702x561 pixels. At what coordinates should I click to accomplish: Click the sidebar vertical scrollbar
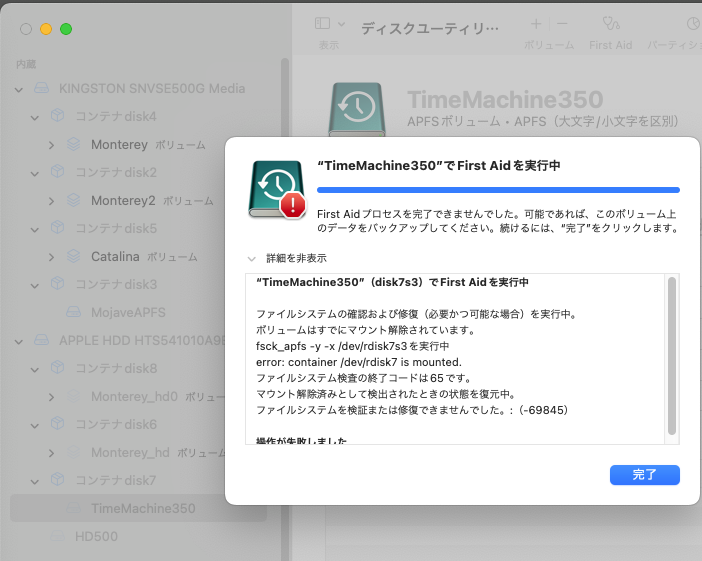285,309
